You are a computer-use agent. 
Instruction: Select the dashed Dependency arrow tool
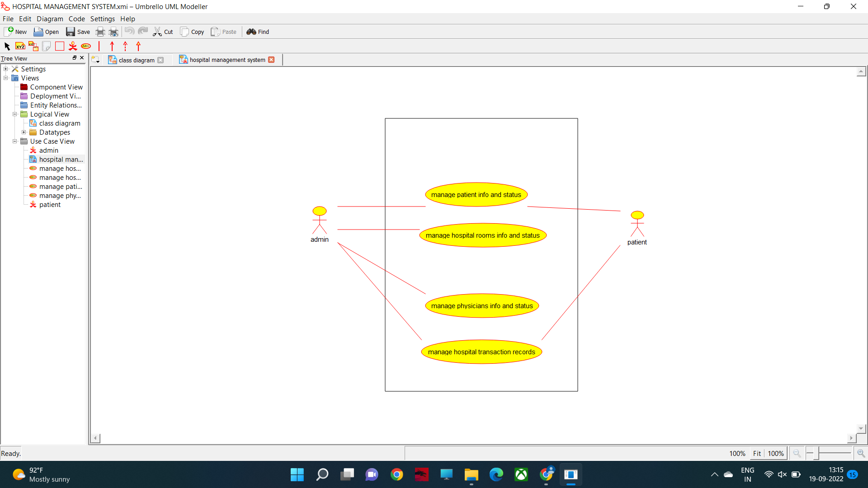125,46
